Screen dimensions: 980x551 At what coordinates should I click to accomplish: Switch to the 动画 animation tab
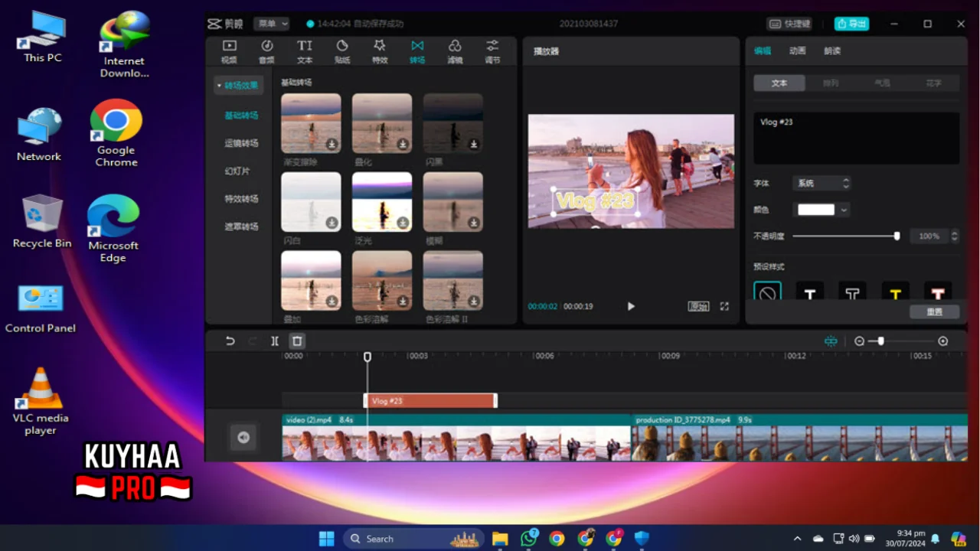click(x=797, y=51)
